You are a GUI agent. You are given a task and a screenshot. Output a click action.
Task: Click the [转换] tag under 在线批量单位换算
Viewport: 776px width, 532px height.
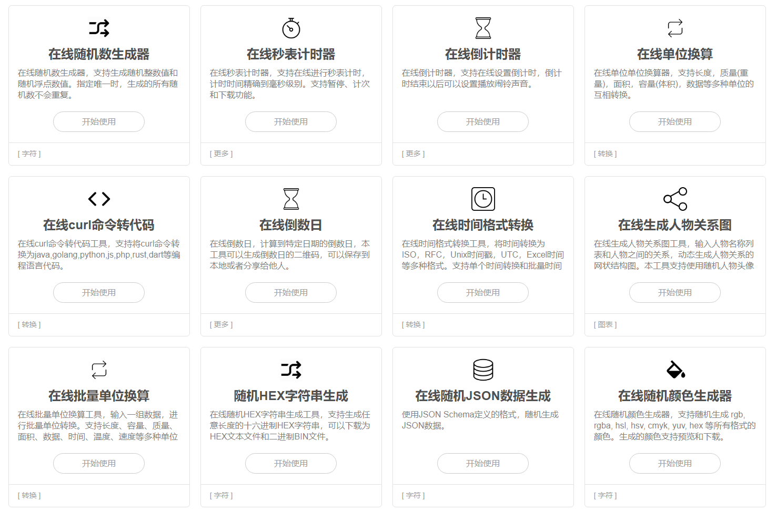(29, 495)
